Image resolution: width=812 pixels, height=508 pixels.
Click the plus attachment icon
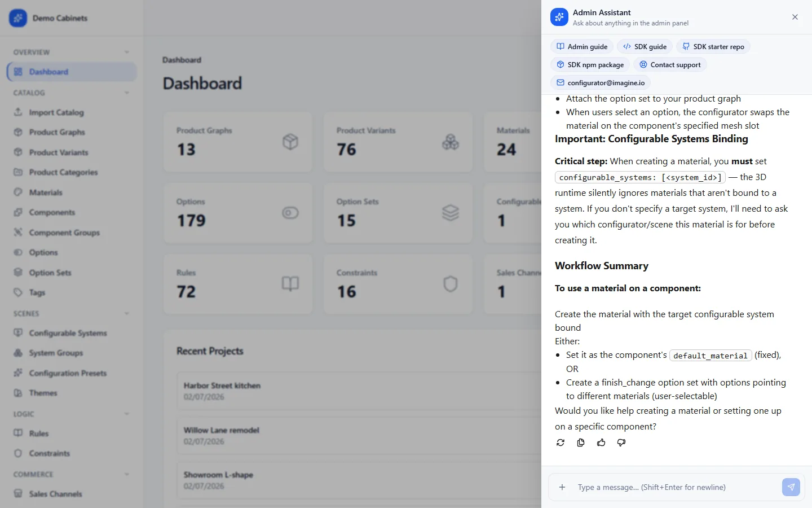coord(562,487)
